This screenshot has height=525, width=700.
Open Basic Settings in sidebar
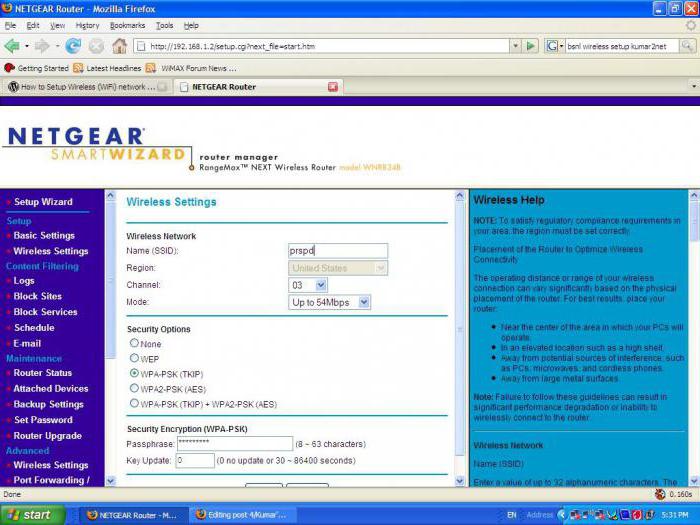[44, 235]
